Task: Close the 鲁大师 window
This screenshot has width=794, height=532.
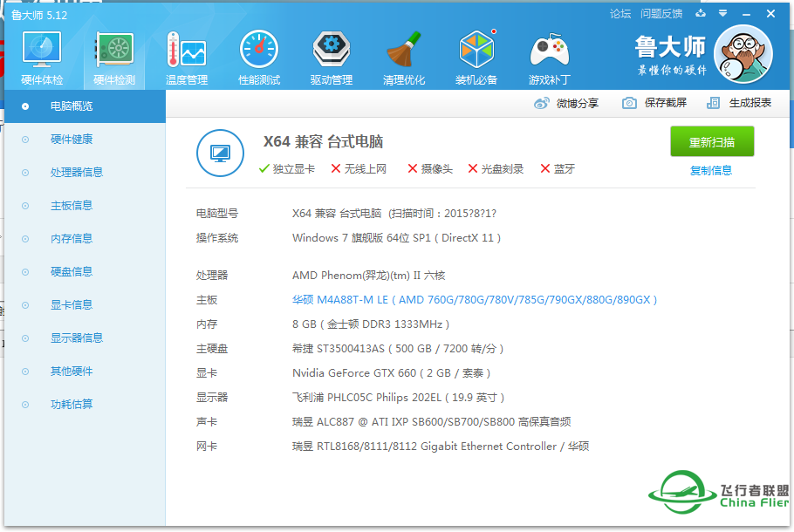Action: pos(770,14)
